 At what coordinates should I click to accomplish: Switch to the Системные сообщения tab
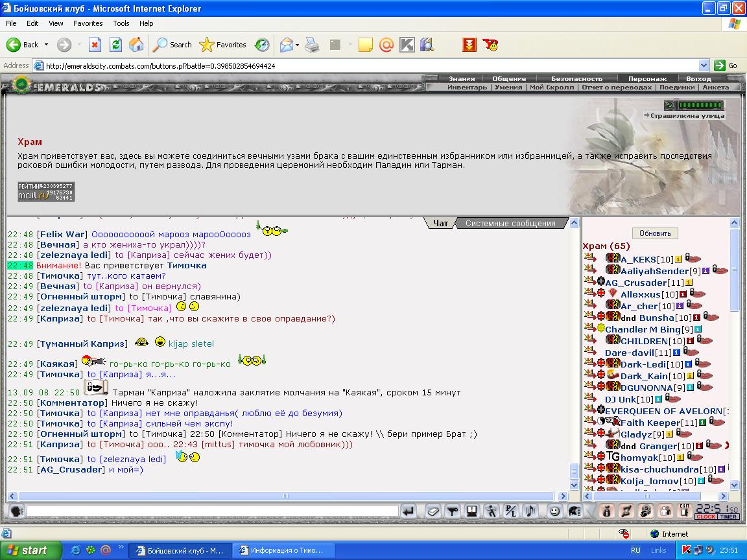pos(510,224)
